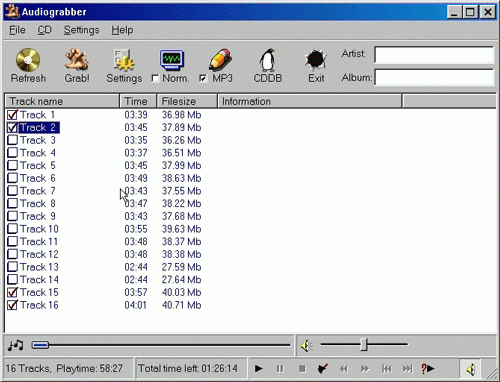
Task: Maximize the Audiograbber window
Action: 470,12
